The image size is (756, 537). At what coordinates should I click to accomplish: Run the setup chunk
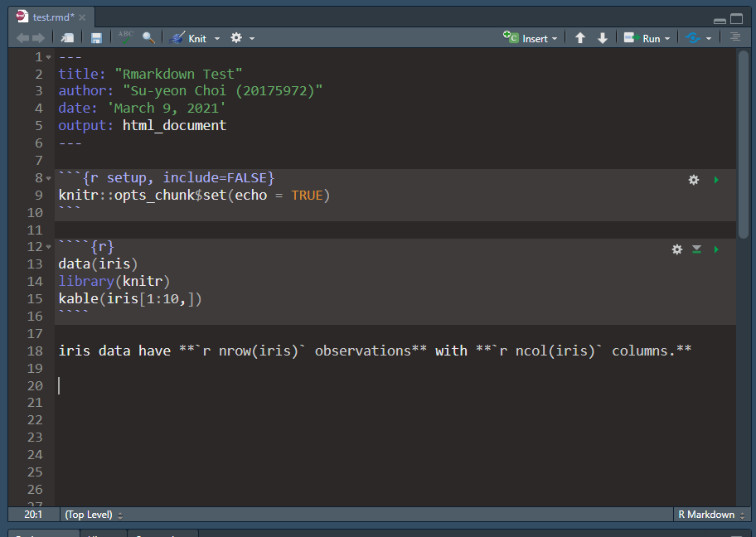(x=716, y=180)
